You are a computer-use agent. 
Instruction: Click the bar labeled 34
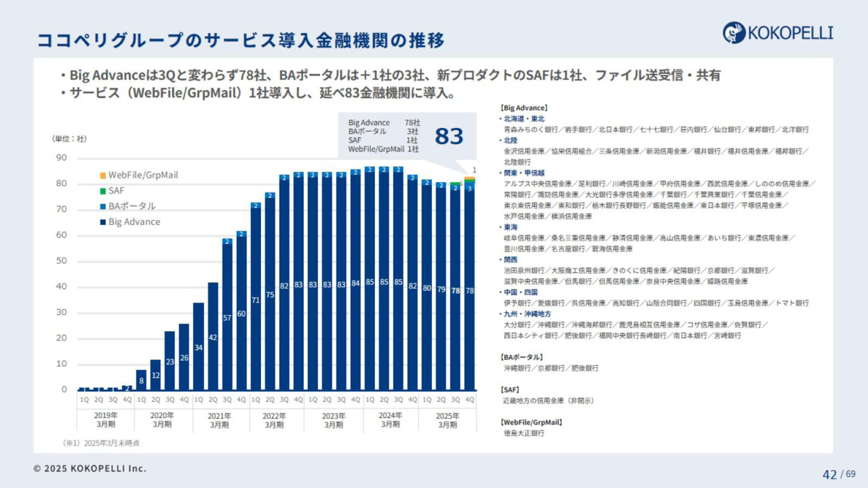[x=198, y=346]
